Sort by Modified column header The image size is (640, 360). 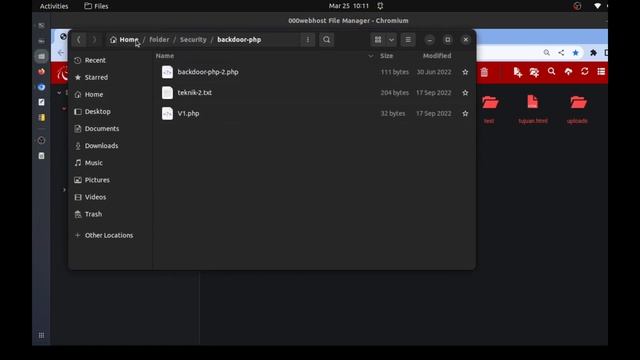coord(437,56)
